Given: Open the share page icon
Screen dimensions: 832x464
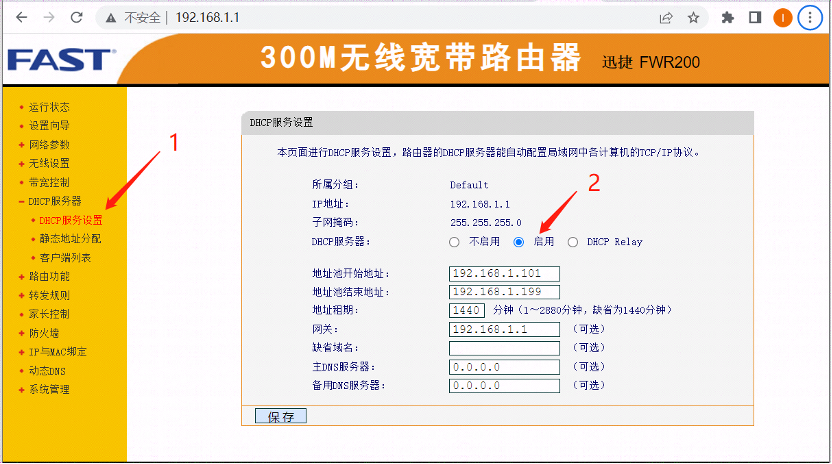Looking at the screenshot, I should click(x=666, y=18).
